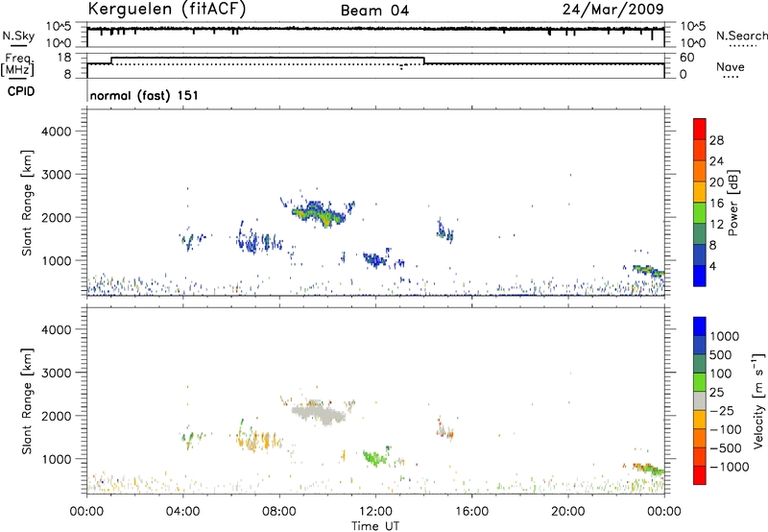Click the '60' Nave axis value
The height and width of the screenshot is (532, 768).
686,58
